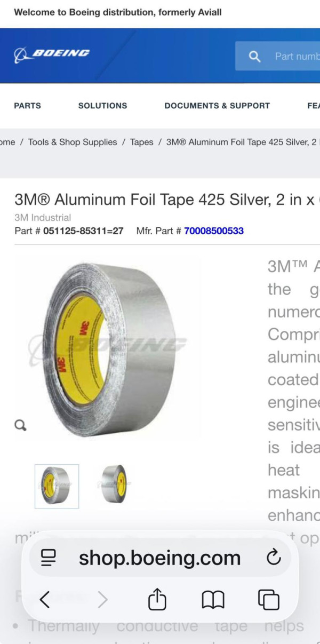Open DOCUMENTS & SUPPORT menu
This screenshot has height=644, width=320.
217,106
